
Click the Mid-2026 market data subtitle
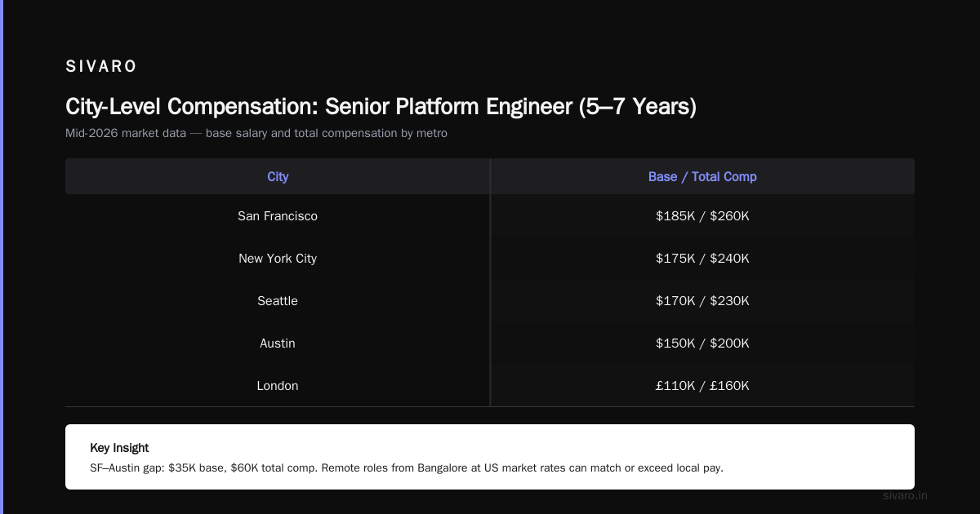coord(256,133)
